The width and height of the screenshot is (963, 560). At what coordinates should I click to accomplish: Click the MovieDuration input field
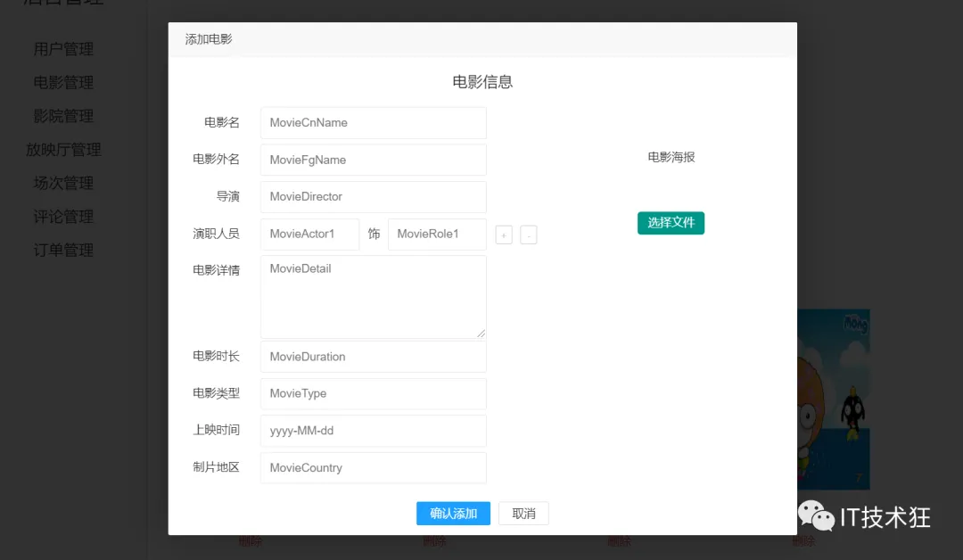374,357
